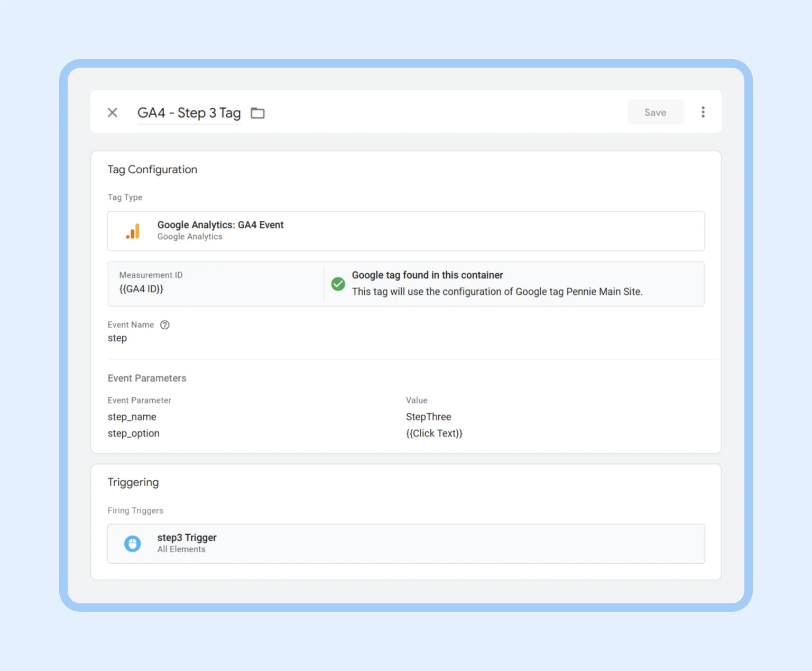Click the Google Analytics logo icon
Screen dimensions: 812x671
click(133, 231)
